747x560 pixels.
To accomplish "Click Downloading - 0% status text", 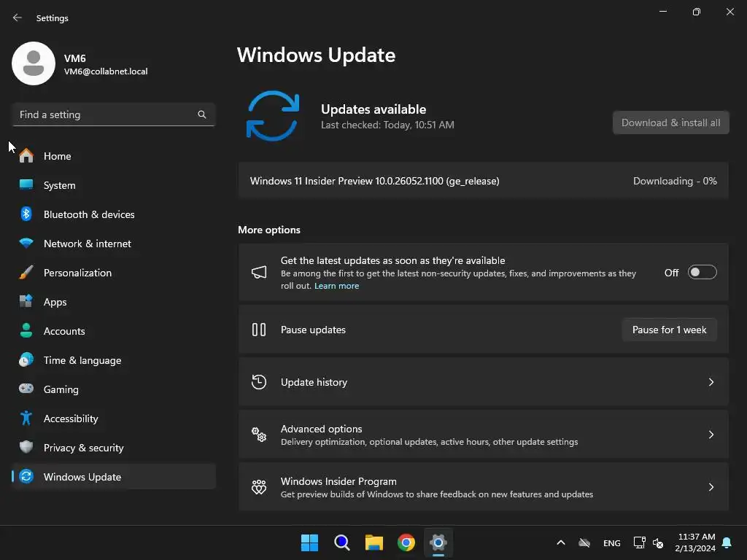I will (x=675, y=181).
